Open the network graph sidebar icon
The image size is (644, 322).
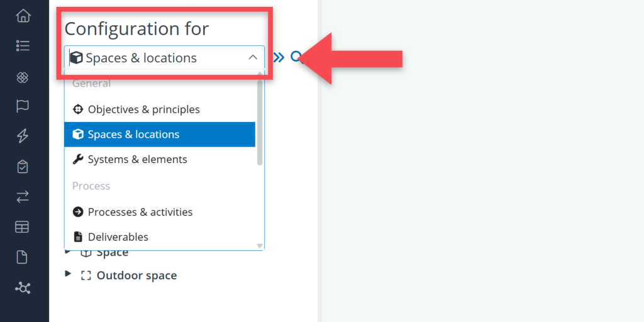(23, 288)
